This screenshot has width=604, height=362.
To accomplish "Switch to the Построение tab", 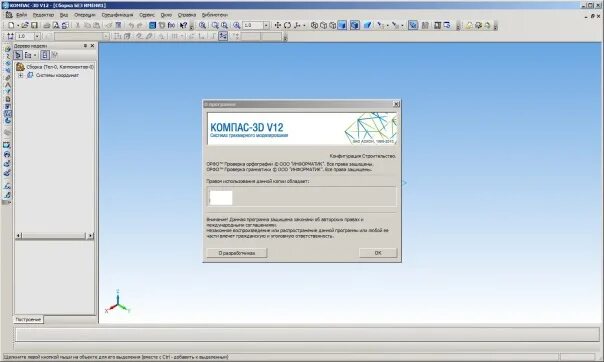I will [28, 319].
